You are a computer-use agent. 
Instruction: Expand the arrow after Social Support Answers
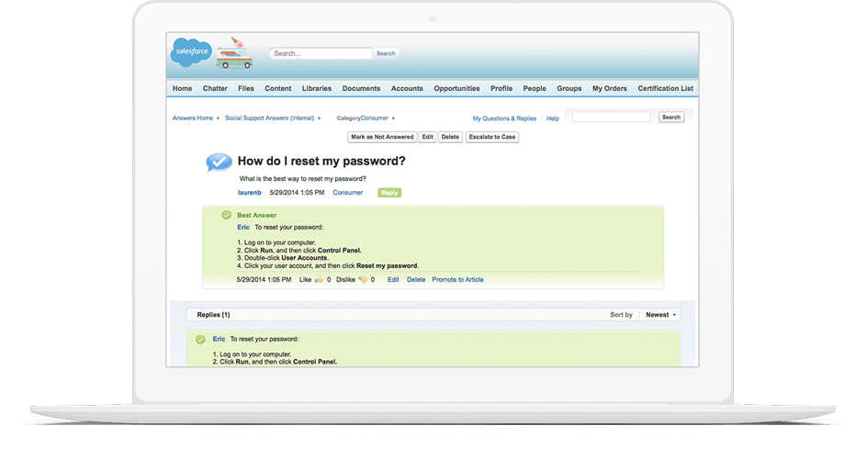coord(319,118)
